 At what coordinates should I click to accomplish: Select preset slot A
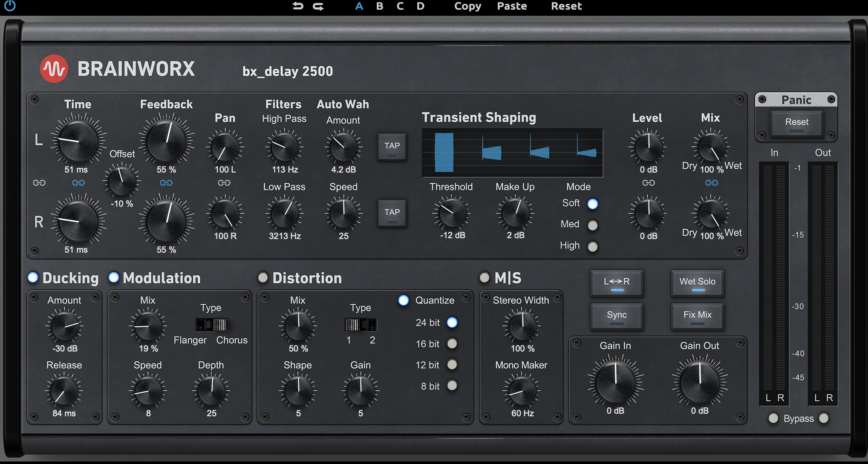click(359, 6)
